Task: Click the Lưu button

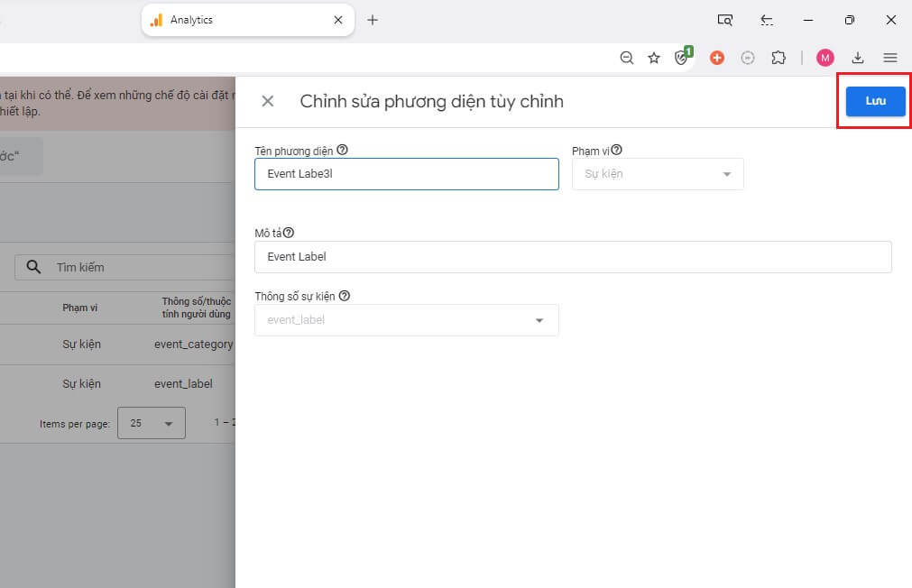Action: [x=872, y=101]
